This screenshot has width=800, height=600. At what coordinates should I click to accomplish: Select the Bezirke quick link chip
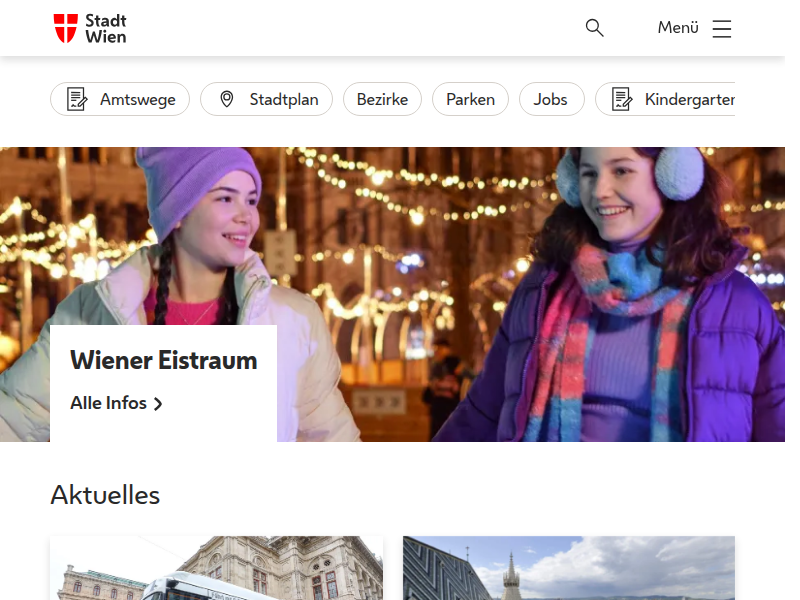point(382,99)
